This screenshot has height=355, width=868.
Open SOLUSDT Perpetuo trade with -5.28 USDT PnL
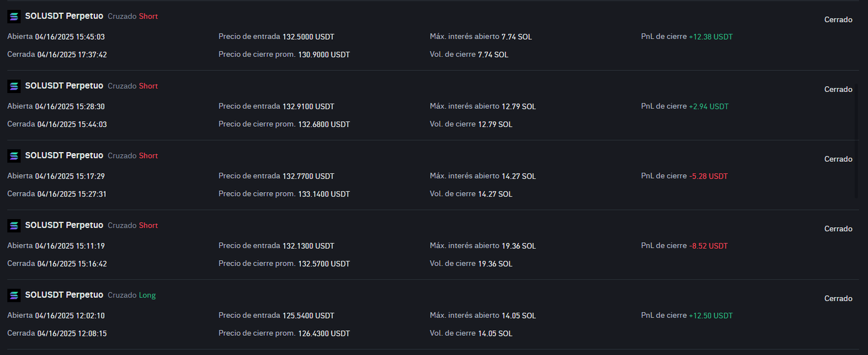point(64,156)
